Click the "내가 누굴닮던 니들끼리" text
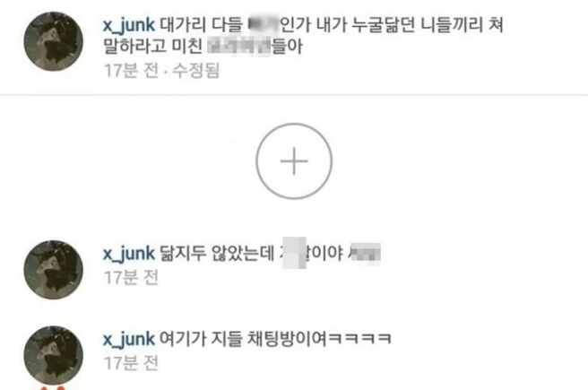588x390 pixels. [399, 25]
